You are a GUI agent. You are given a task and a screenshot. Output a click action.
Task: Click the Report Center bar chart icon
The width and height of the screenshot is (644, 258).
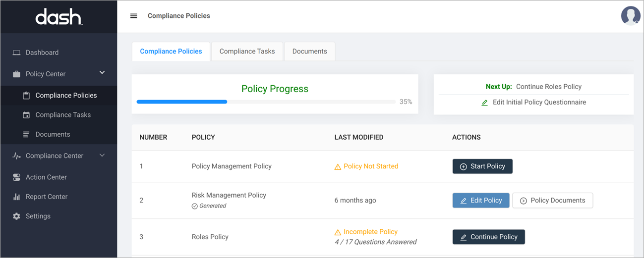(16, 197)
